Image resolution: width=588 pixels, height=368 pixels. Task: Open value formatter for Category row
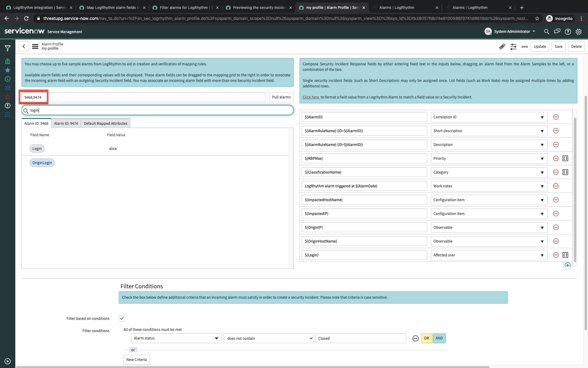(x=565, y=172)
